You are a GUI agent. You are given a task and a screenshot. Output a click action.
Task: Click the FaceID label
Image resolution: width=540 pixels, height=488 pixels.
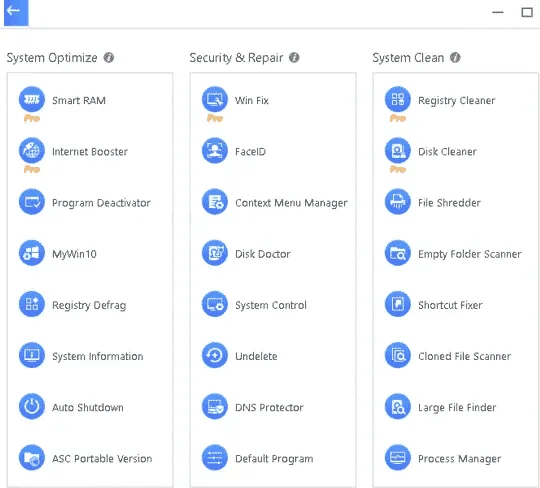[250, 152]
